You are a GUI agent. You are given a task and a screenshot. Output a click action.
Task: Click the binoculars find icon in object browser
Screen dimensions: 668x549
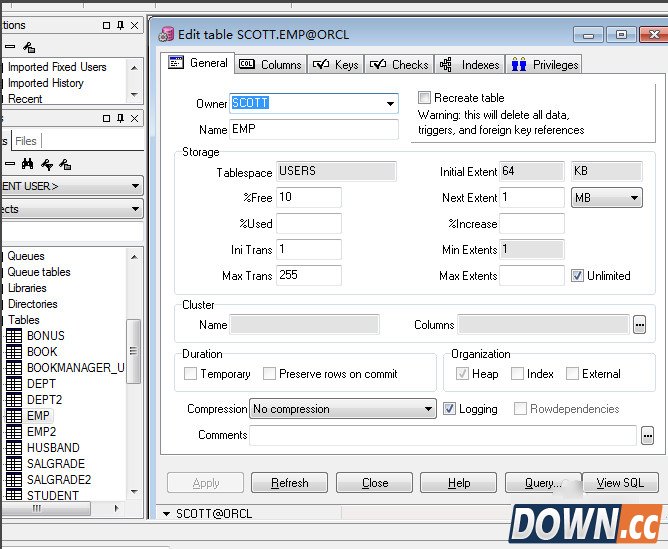click(28, 164)
